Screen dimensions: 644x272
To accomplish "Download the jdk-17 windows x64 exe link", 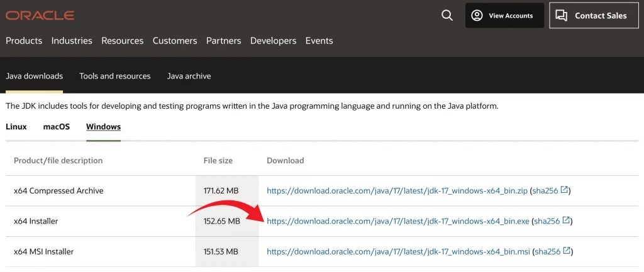I will (398, 221).
